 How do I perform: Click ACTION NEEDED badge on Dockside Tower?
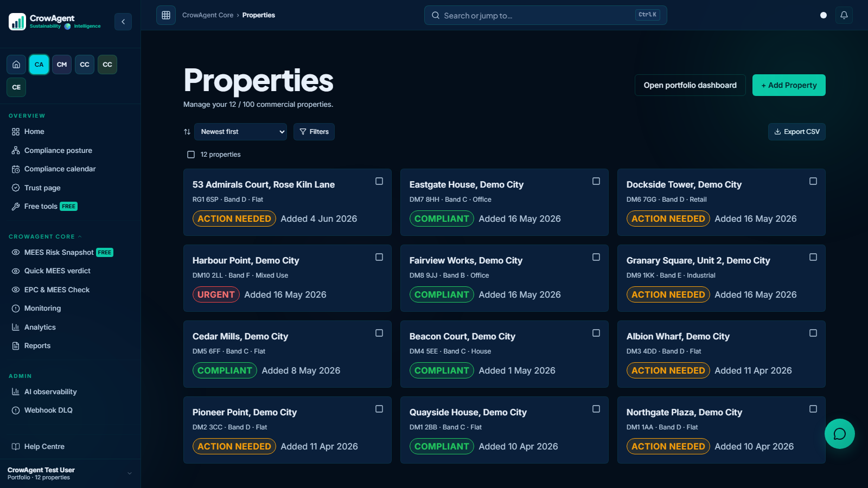click(x=668, y=219)
